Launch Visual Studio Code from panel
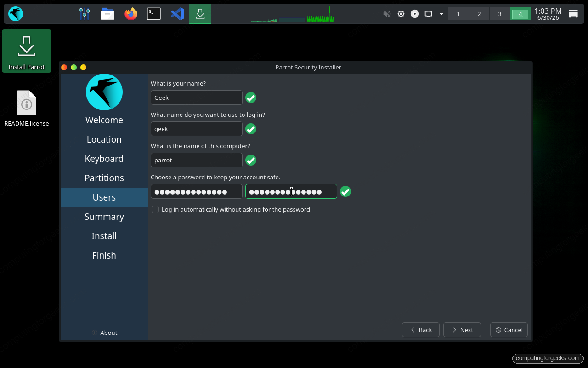 click(177, 14)
